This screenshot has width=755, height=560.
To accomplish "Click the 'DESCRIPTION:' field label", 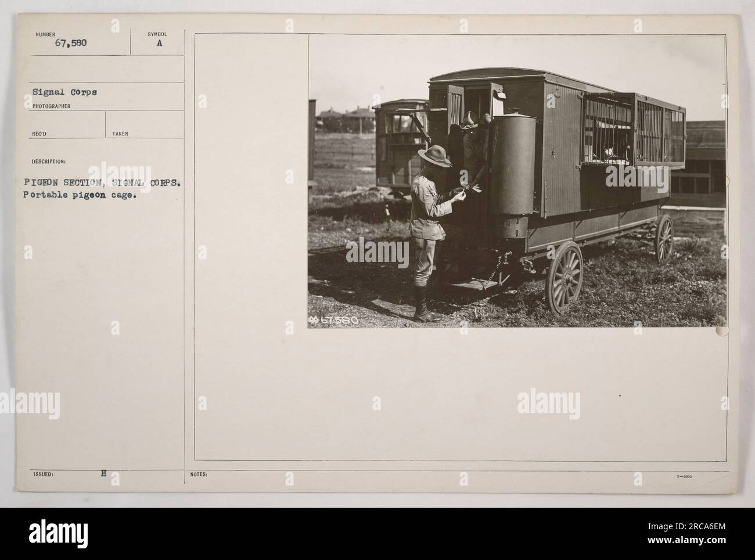I will coord(49,162).
